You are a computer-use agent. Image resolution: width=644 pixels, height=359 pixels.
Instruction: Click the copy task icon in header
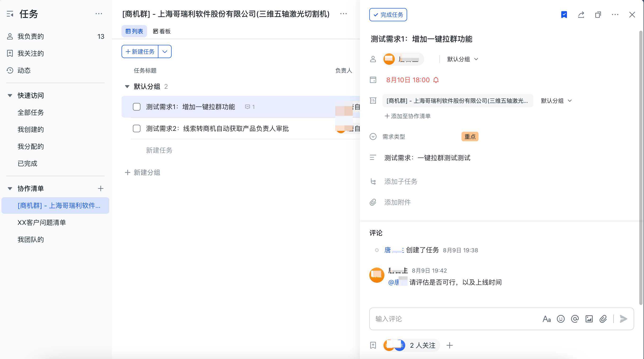pos(598,15)
